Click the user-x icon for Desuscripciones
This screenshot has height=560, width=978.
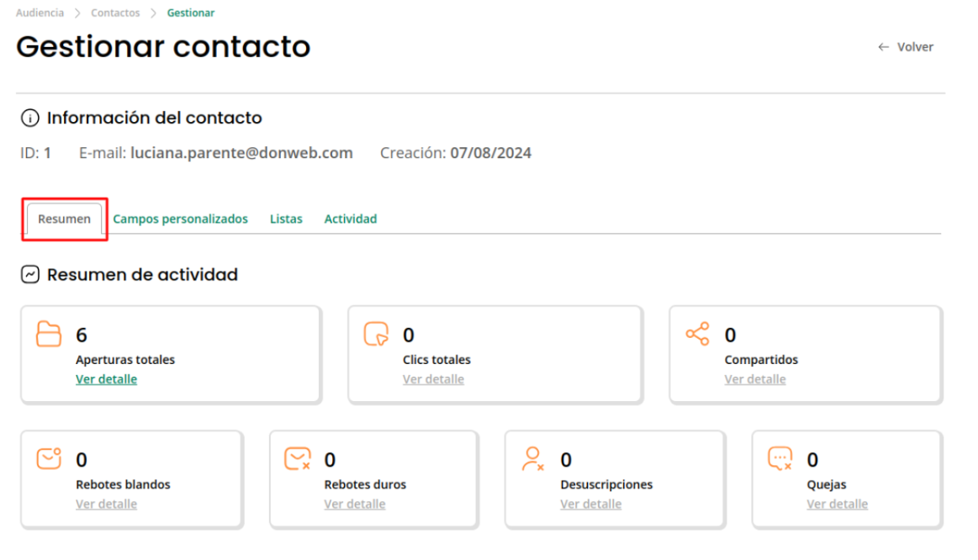point(532,458)
